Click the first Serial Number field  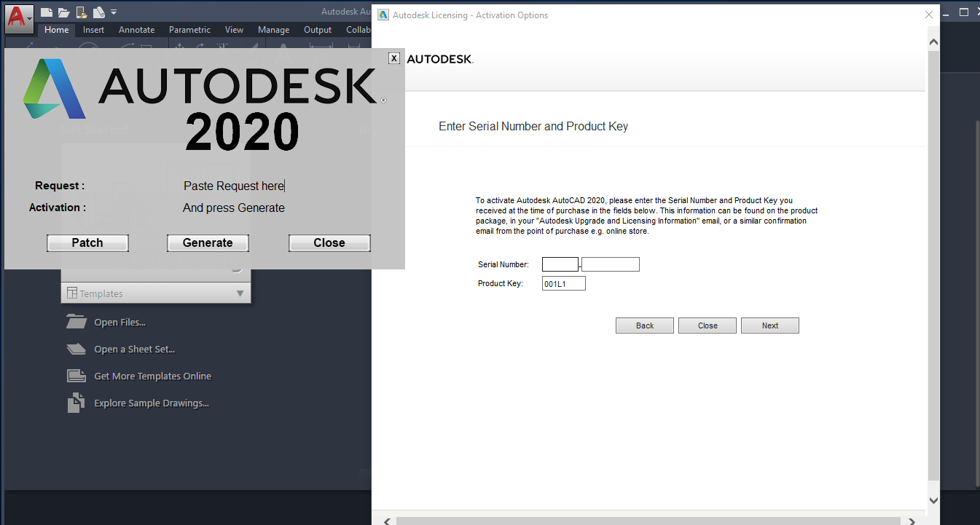pyautogui.click(x=560, y=264)
